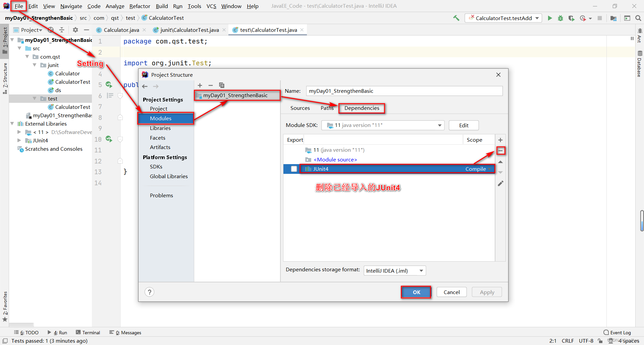
Task: Close the test\CalculatorTest.java tab
Action: click(302, 30)
